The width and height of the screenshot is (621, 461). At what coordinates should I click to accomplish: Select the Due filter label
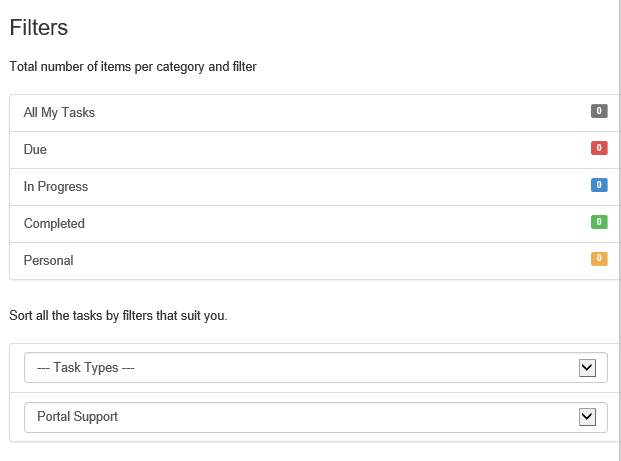point(35,150)
